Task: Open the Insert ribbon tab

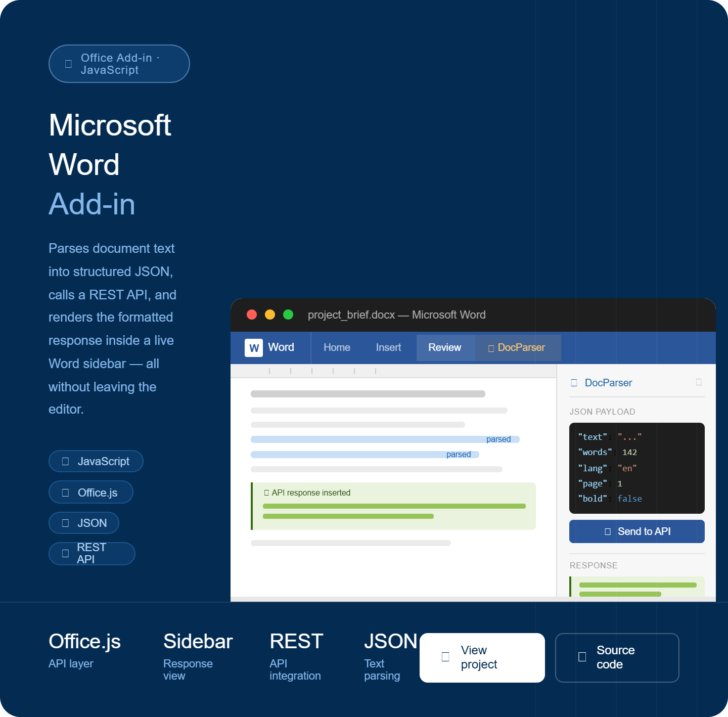Action: click(x=388, y=347)
